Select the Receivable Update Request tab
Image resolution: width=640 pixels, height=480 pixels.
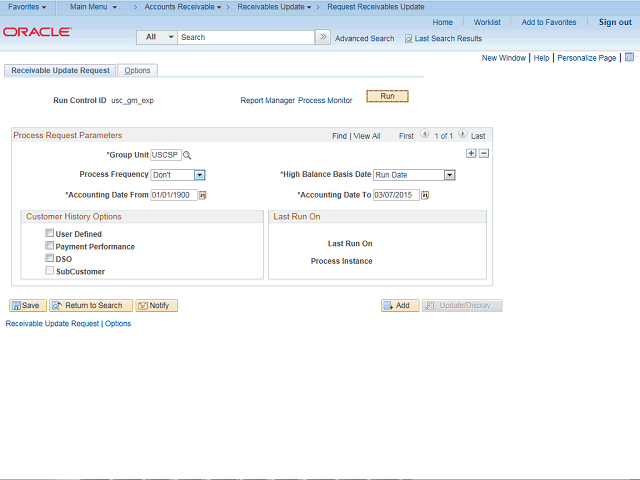[x=60, y=71]
